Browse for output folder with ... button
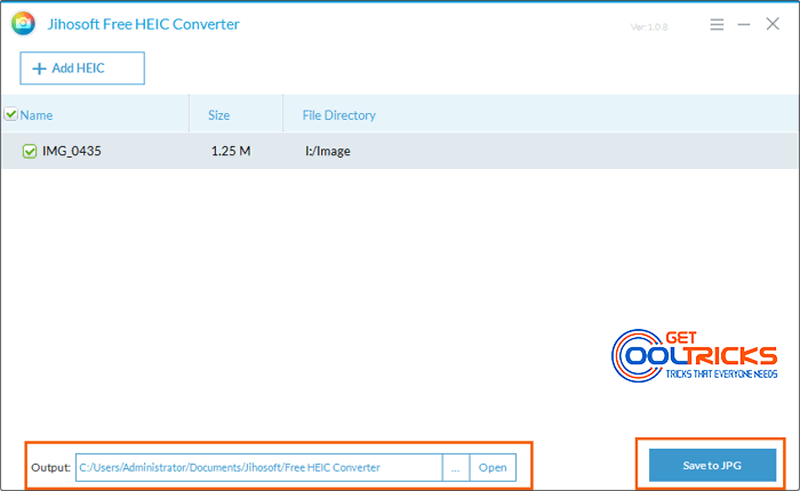800x491 pixels. coord(456,468)
